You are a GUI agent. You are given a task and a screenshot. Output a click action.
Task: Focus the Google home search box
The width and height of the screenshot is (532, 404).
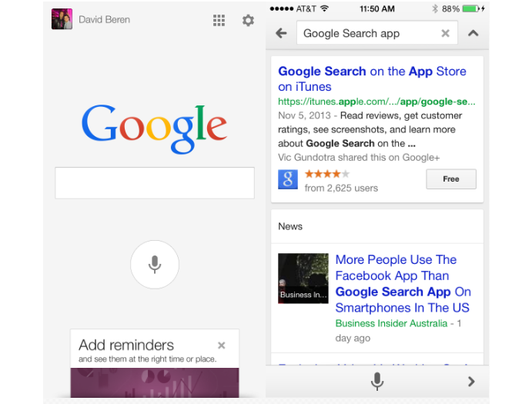pos(155,183)
